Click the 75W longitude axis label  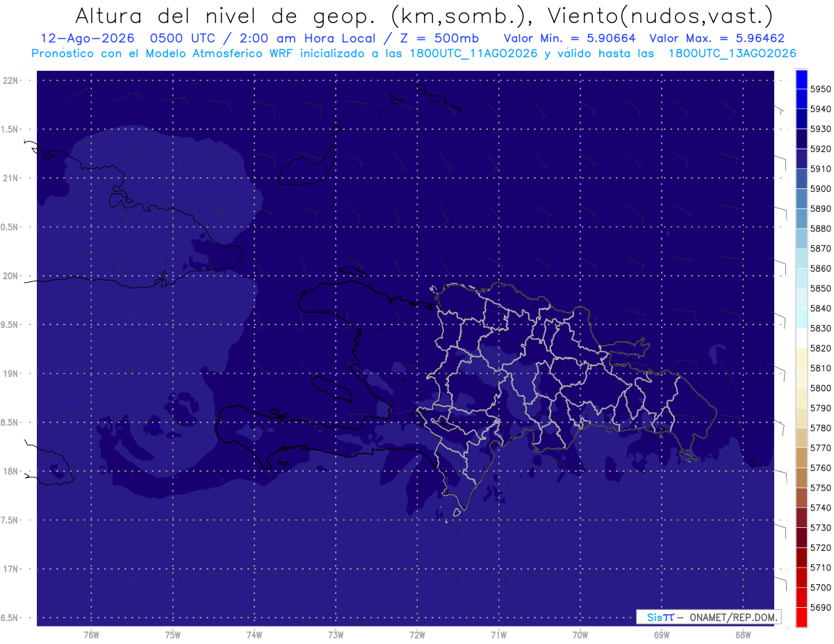tap(173, 635)
